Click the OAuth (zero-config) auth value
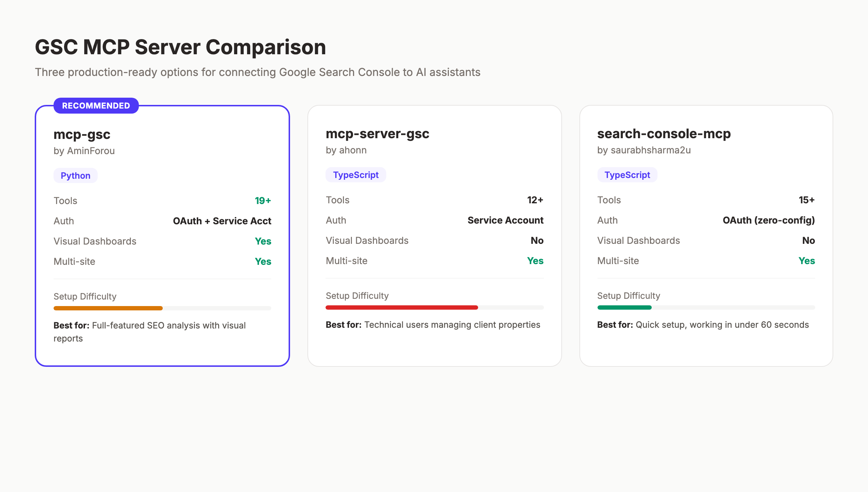 (x=768, y=220)
